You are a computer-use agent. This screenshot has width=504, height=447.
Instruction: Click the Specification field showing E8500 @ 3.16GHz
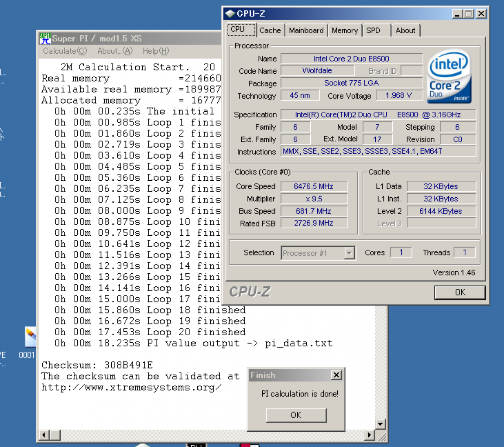click(378, 115)
